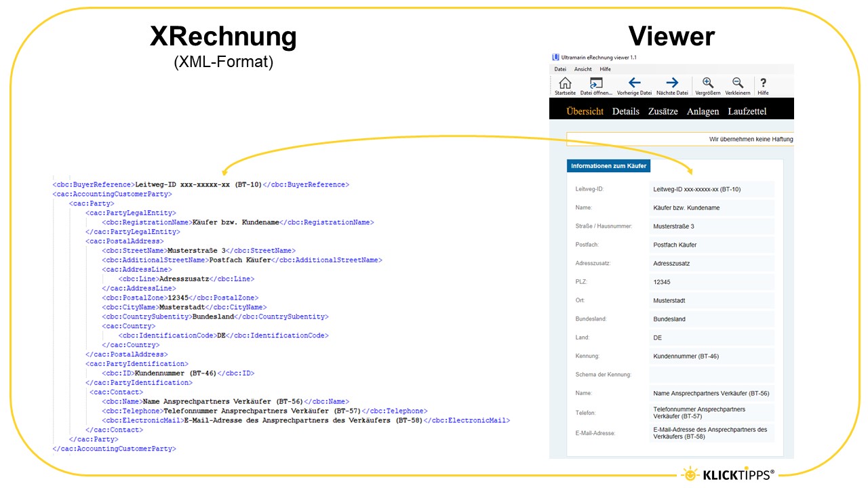Image resolution: width=868 pixels, height=488 pixels.
Task: Click the cbc:ElectronicMail XML line
Action: [x=306, y=420]
